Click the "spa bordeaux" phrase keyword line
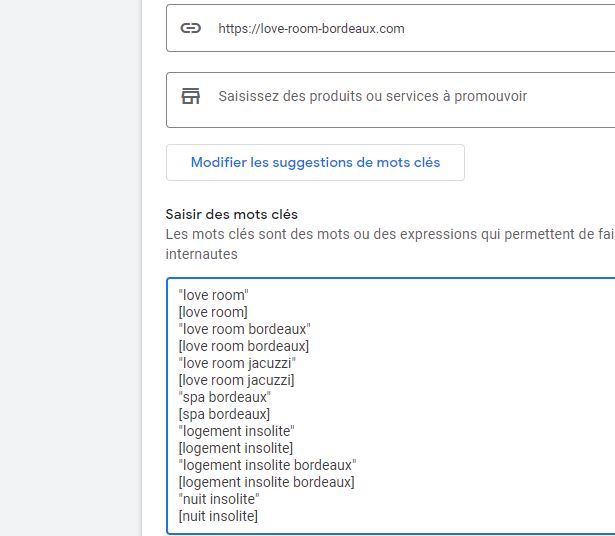The image size is (615, 536). [x=225, y=397]
